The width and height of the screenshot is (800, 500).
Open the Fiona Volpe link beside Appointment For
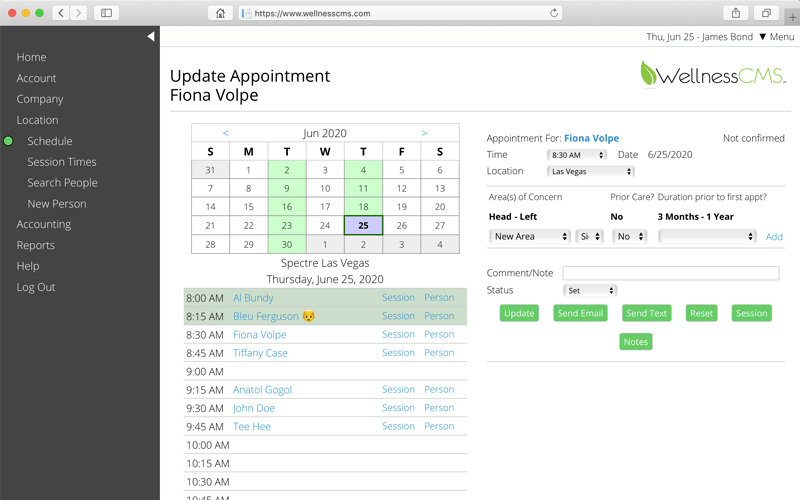coord(591,138)
